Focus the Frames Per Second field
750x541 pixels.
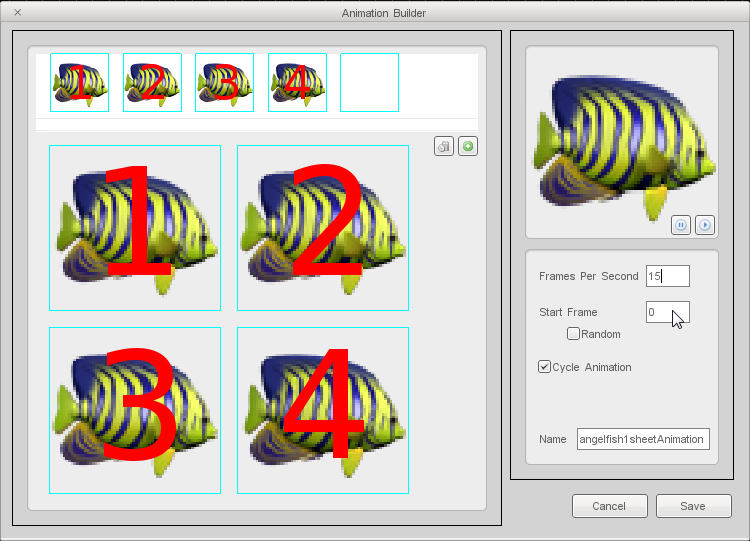tap(668, 276)
